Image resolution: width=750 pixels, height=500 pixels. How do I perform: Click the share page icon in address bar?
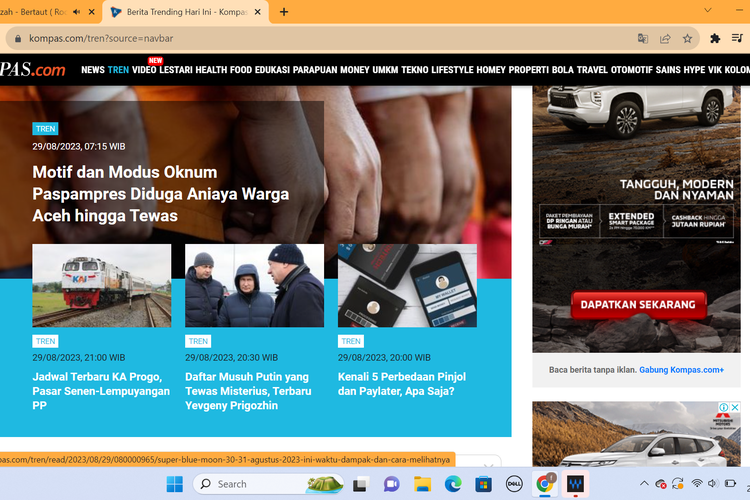click(665, 39)
